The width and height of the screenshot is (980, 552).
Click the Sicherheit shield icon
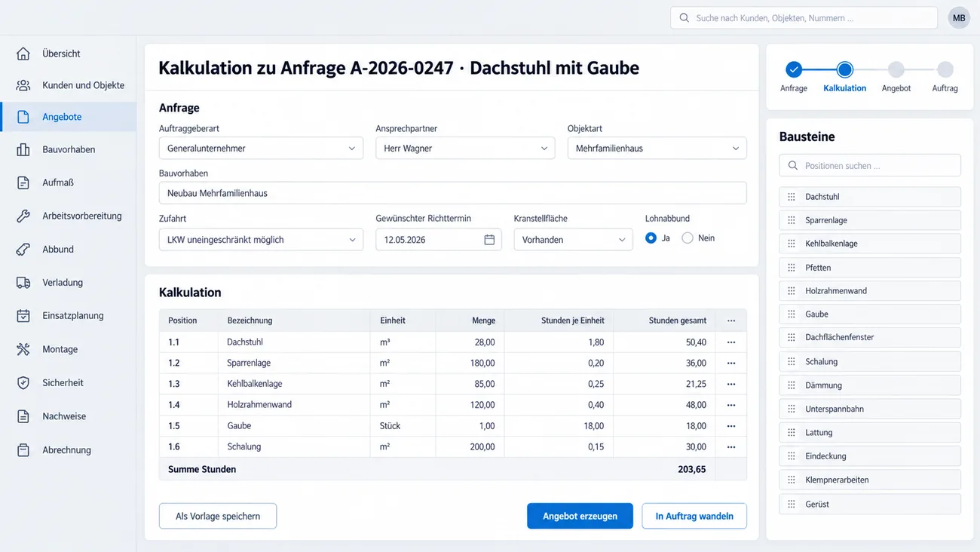[23, 383]
